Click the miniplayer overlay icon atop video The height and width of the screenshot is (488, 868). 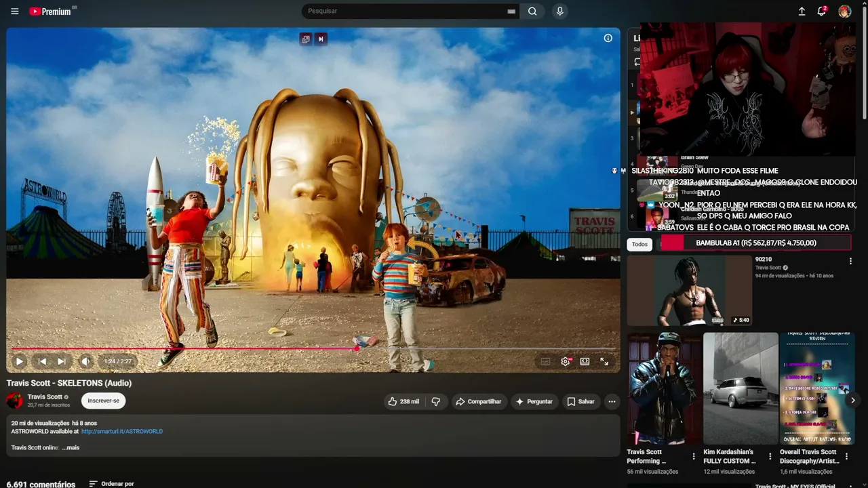coord(306,39)
